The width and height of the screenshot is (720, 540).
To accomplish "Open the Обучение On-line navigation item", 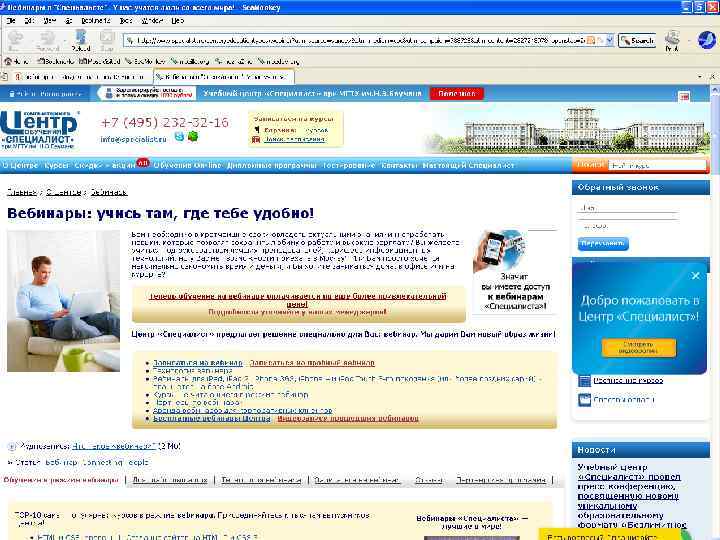I will point(187,165).
